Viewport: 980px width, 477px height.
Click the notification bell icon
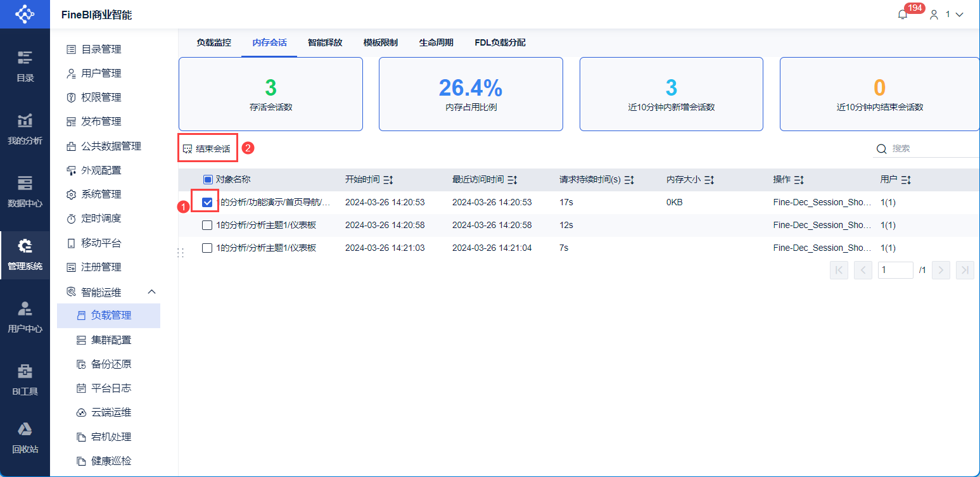(903, 15)
